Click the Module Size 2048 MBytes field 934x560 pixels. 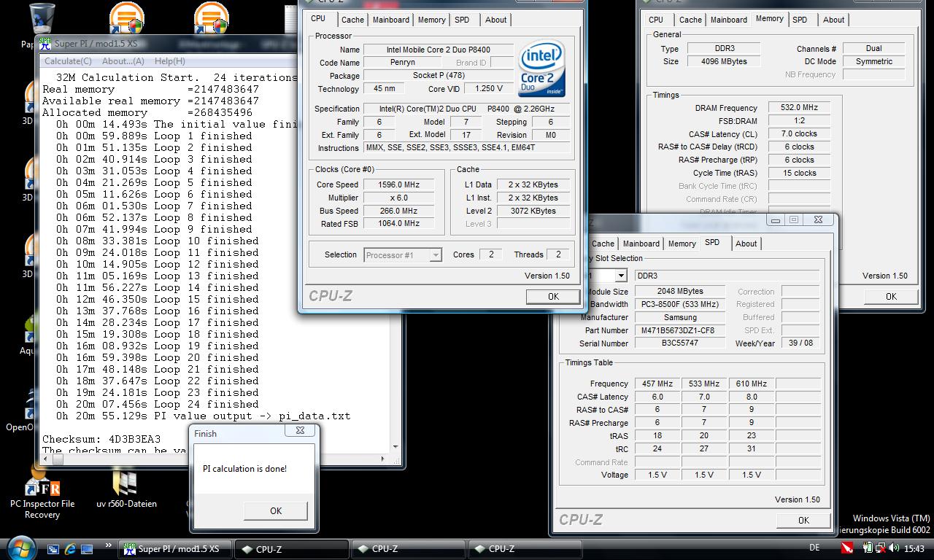click(x=680, y=291)
